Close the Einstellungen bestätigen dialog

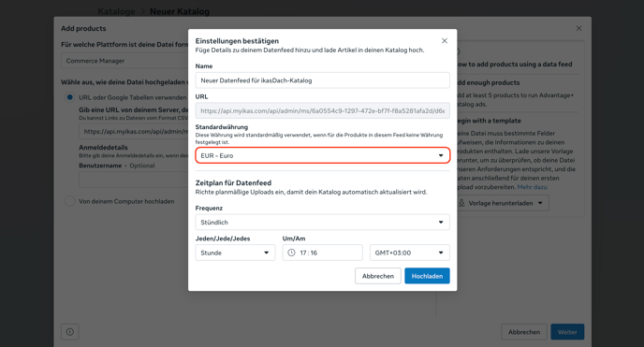[x=445, y=40]
